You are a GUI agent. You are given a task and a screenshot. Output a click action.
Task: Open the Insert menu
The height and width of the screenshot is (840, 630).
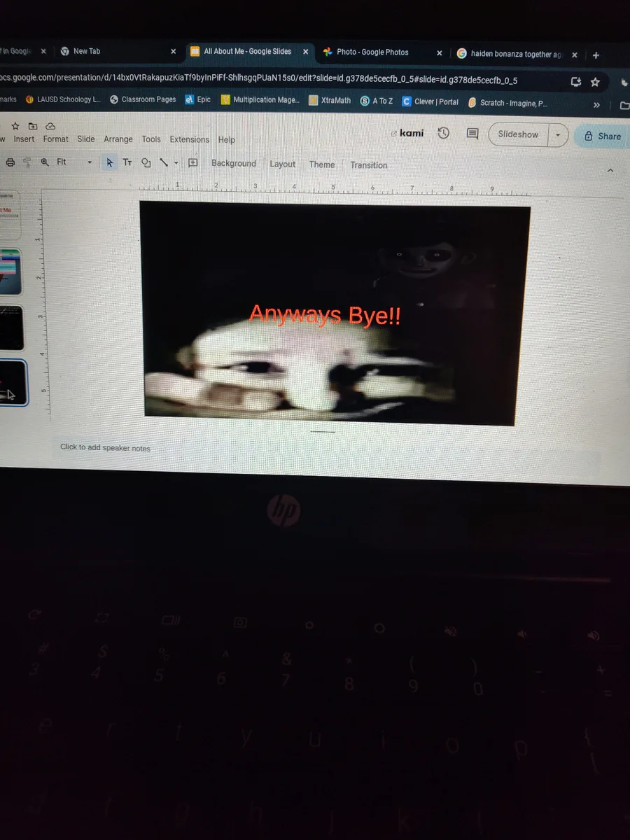[24, 139]
